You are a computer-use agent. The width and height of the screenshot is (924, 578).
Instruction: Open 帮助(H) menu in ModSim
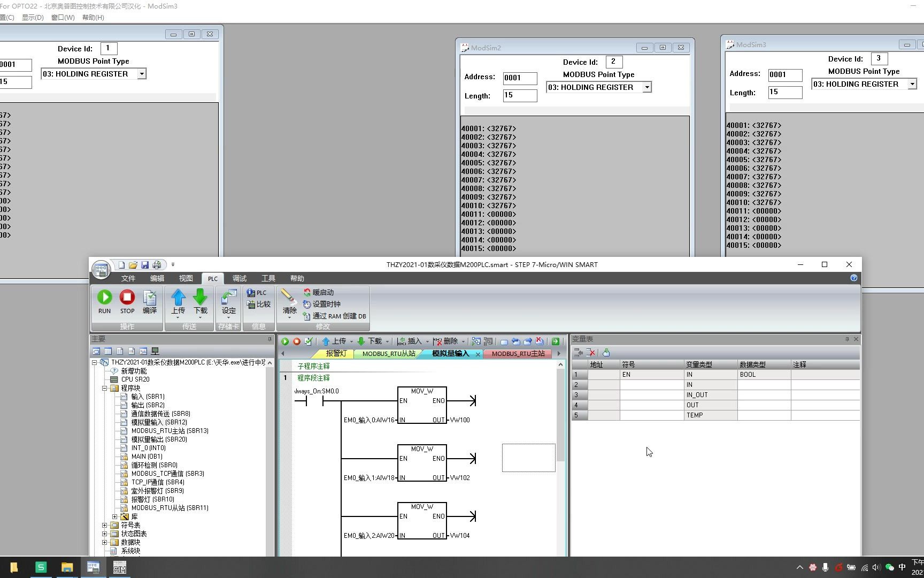[x=93, y=18]
